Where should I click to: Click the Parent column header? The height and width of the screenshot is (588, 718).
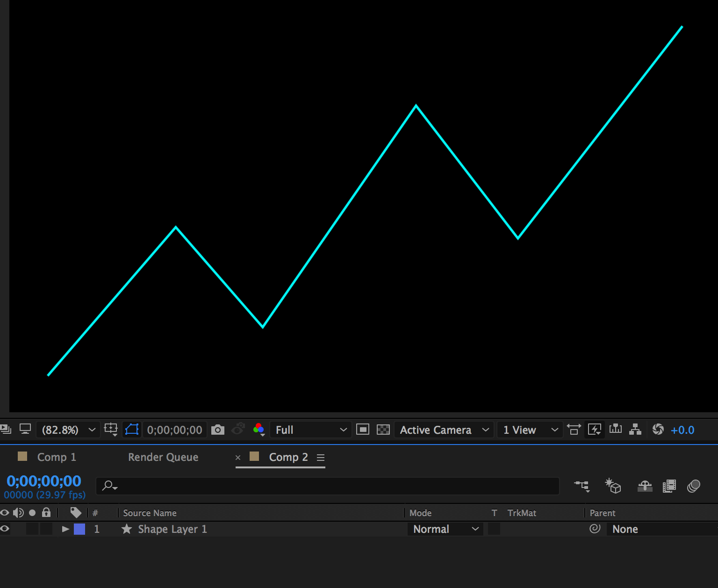click(603, 513)
